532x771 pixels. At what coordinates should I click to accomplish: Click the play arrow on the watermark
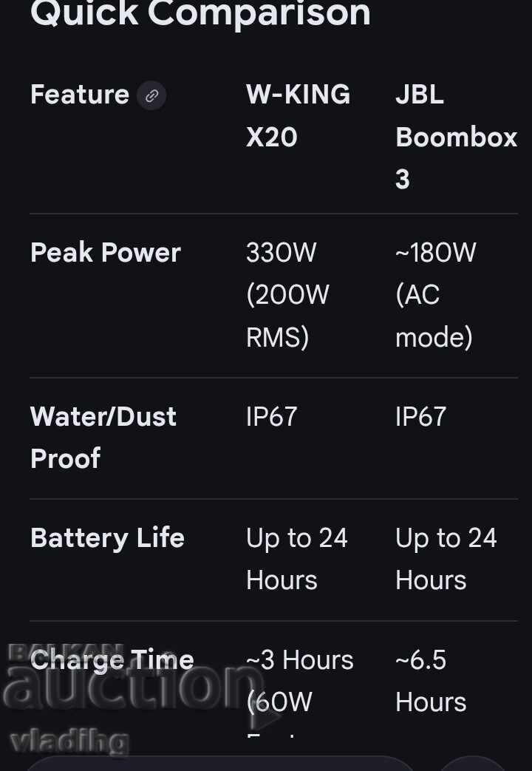[266, 714]
